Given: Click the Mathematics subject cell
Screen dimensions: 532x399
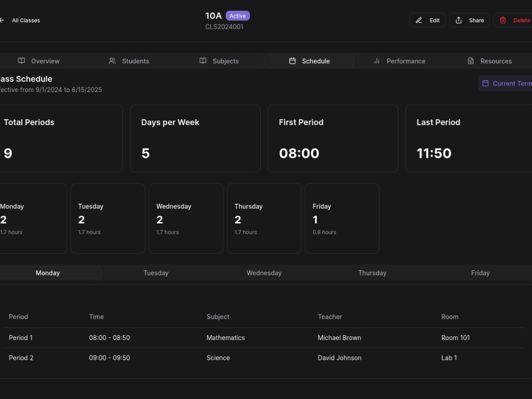Looking at the screenshot, I should click(x=226, y=338).
